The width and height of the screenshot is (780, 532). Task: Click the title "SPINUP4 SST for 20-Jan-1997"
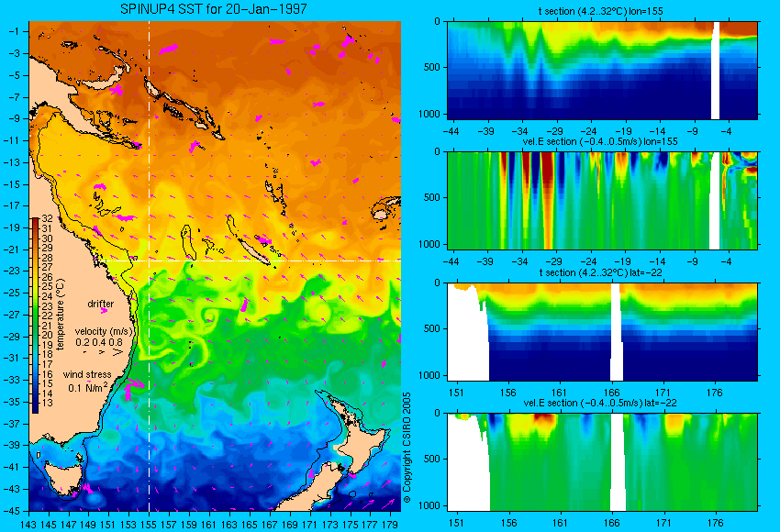(214, 9)
